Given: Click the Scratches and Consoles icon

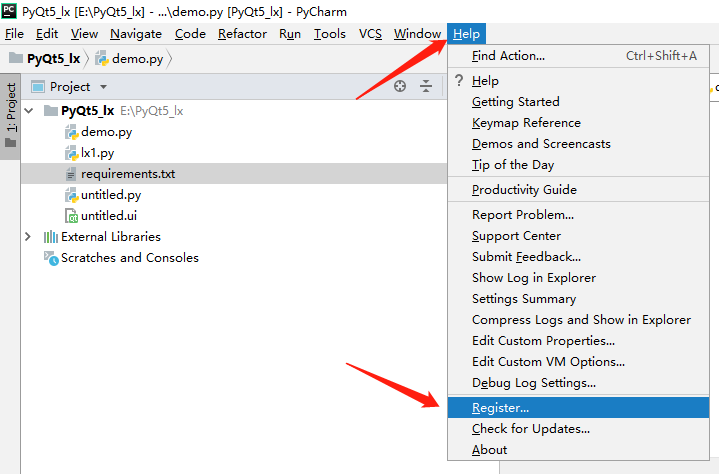Looking at the screenshot, I should coord(50,258).
